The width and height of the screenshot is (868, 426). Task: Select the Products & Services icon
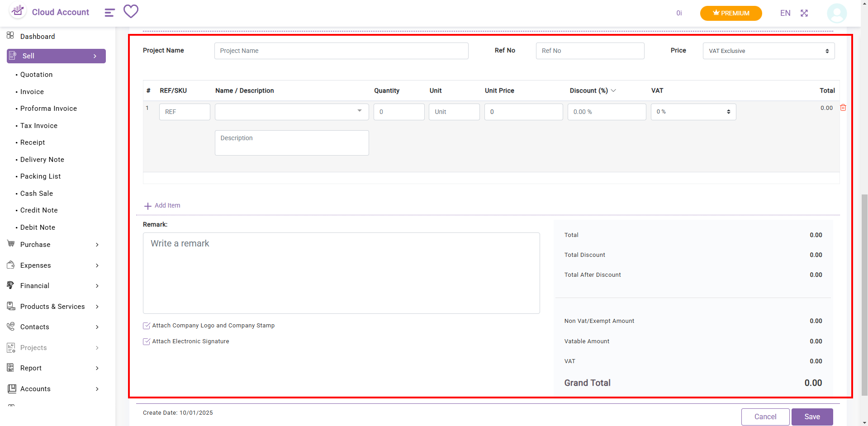[x=10, y=306]
